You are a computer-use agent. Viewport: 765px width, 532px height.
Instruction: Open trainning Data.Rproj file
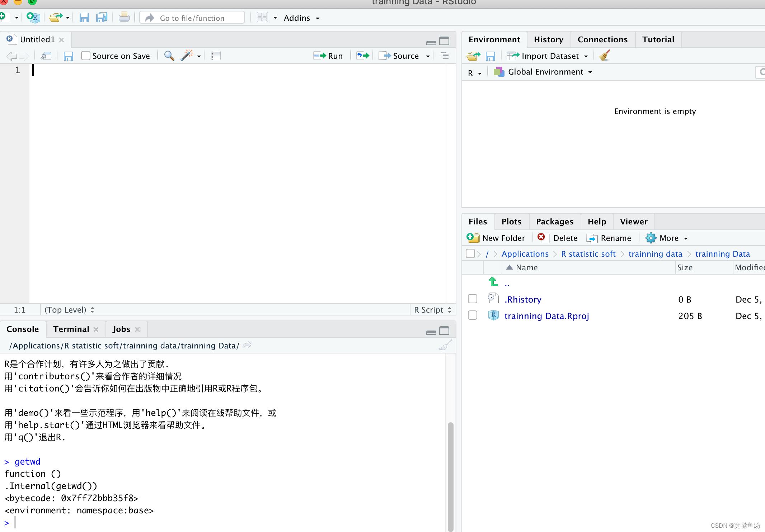pyautogui.click(x=546, y=316)
